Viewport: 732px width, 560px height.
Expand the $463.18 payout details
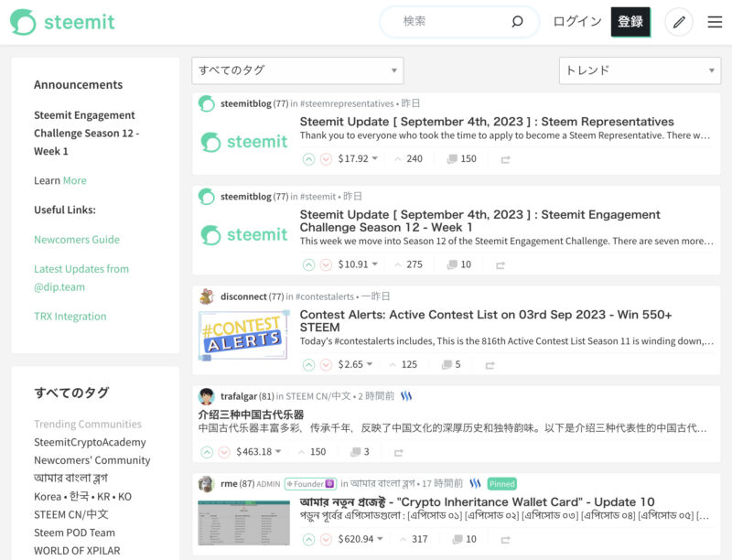(259, 451)
